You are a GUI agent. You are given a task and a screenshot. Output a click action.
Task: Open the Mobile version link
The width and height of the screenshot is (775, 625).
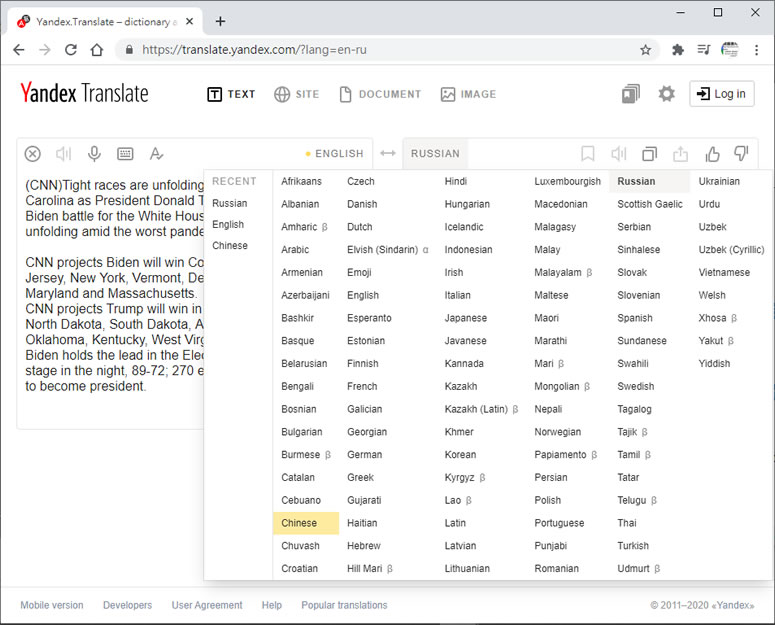[52, 605]
